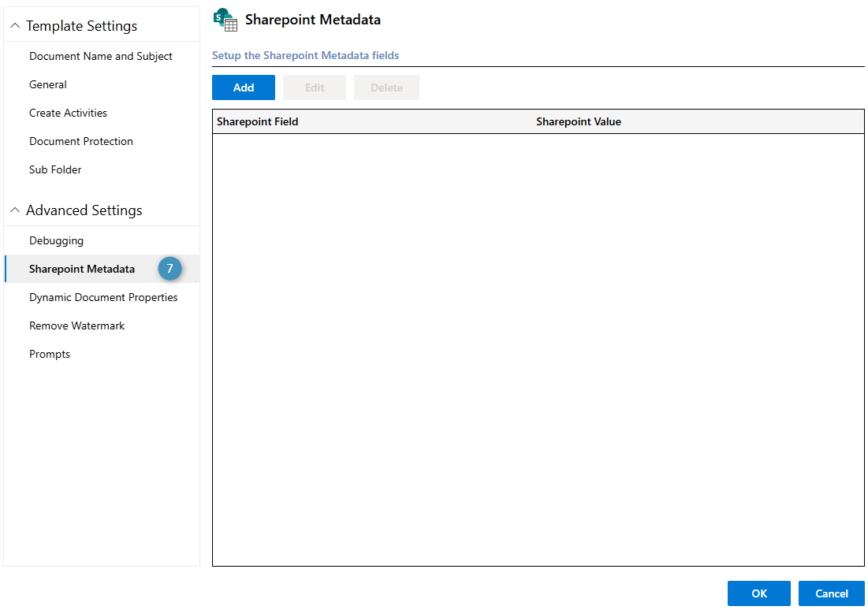Select Document Protection in sidebar

[x=81, y=141]
